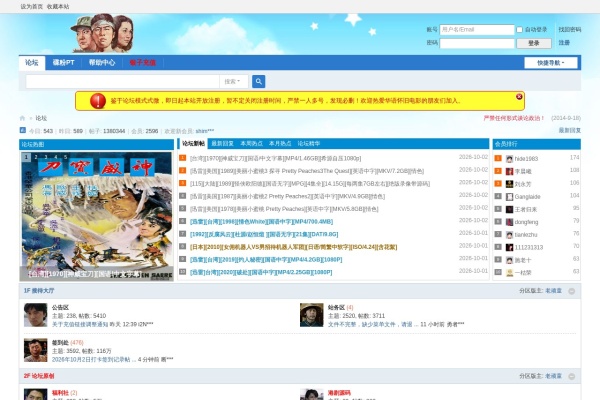Click dongfeng's avatar icon
Viewport: 600px width, 400px height.
(x=509, y=222)
